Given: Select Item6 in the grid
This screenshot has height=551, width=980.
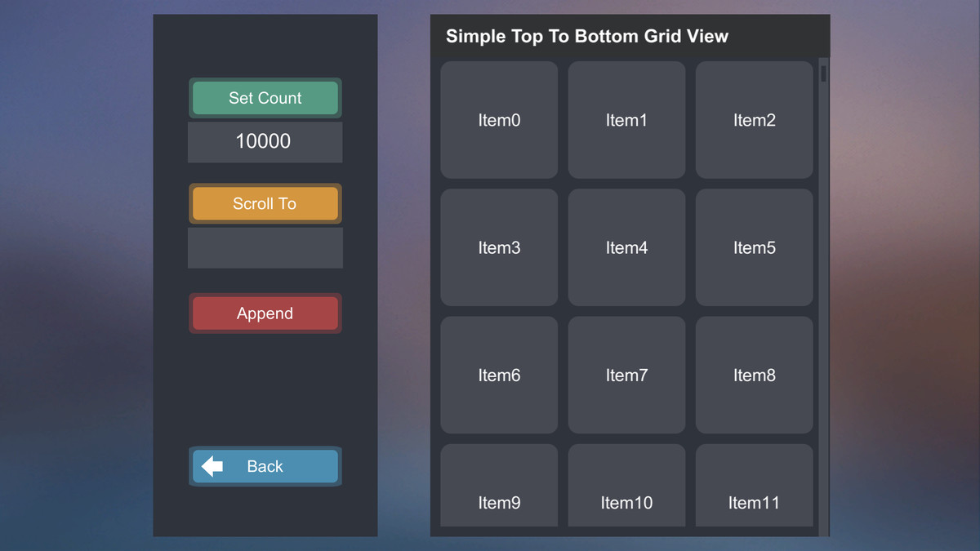Looking at the screenshot, I should click(x=499, y=375).
